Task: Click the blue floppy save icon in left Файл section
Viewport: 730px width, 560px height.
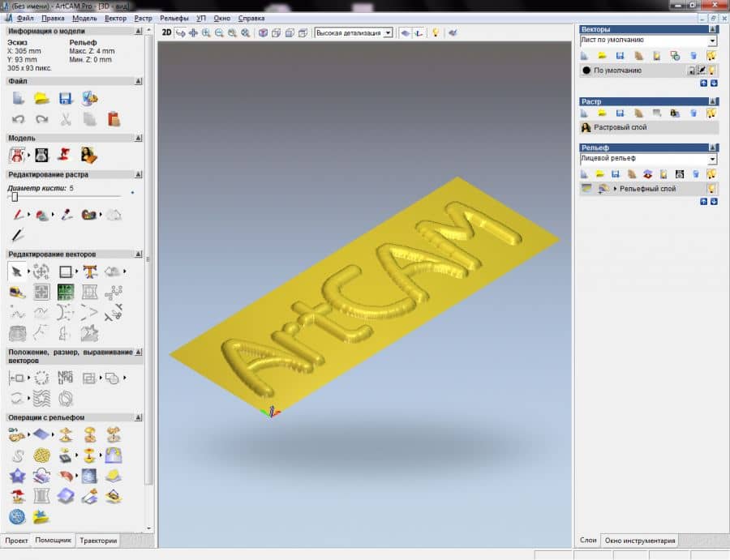Action: [65, 98]
